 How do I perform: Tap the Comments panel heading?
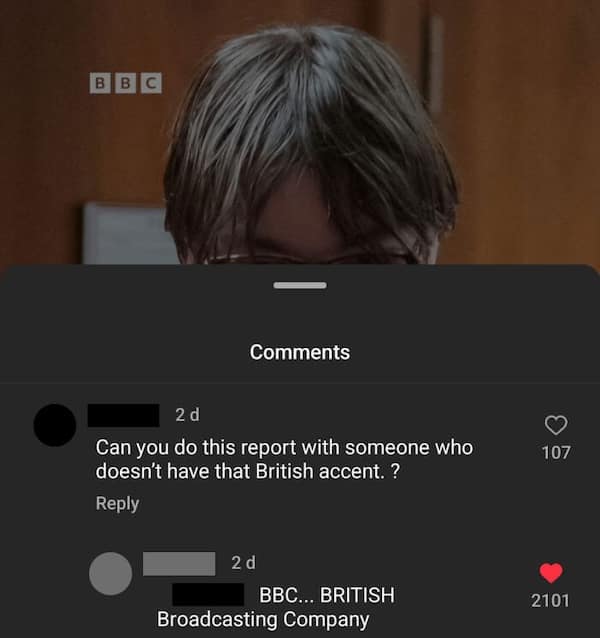300,352
